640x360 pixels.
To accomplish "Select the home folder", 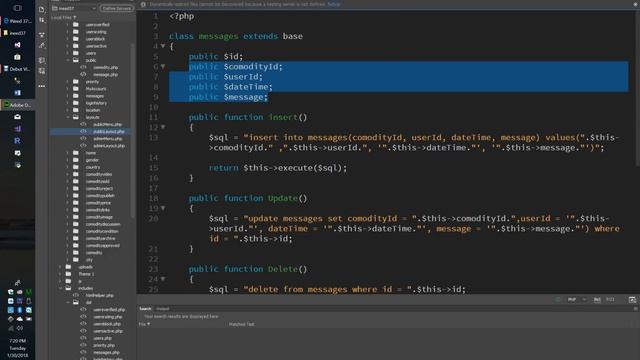I will click(91, 153).
